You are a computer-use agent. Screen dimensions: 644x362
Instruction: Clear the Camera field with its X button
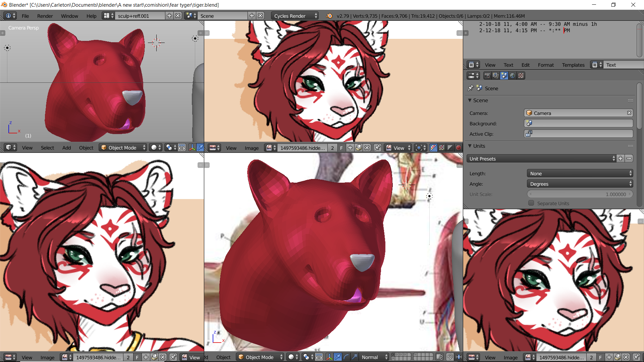coord(629,113)
